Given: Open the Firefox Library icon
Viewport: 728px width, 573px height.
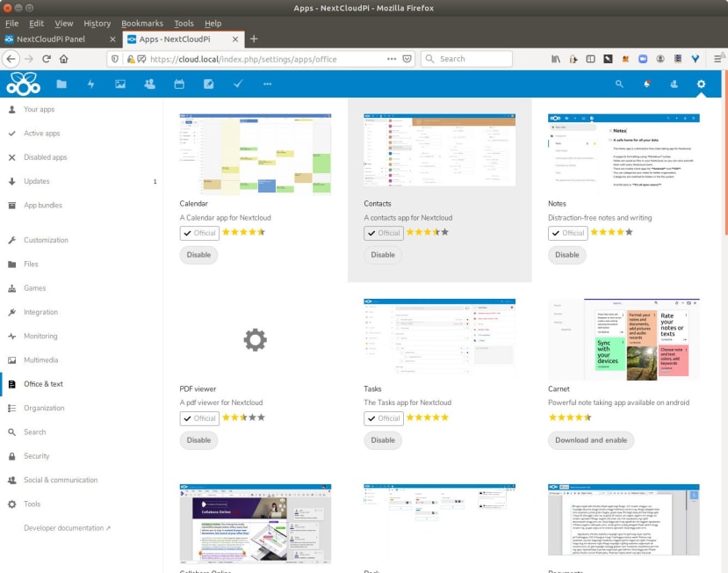Looking at the screenshot, I should click(556, 59).
